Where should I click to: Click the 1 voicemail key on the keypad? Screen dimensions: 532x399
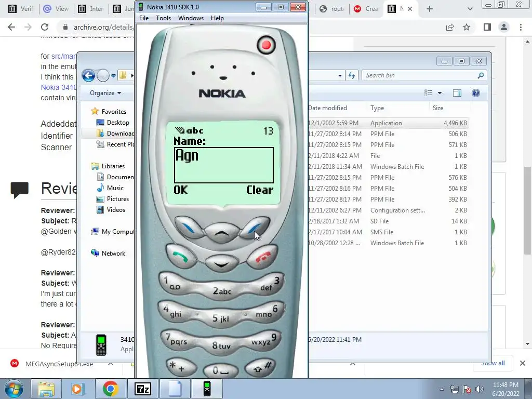[173, 284]
